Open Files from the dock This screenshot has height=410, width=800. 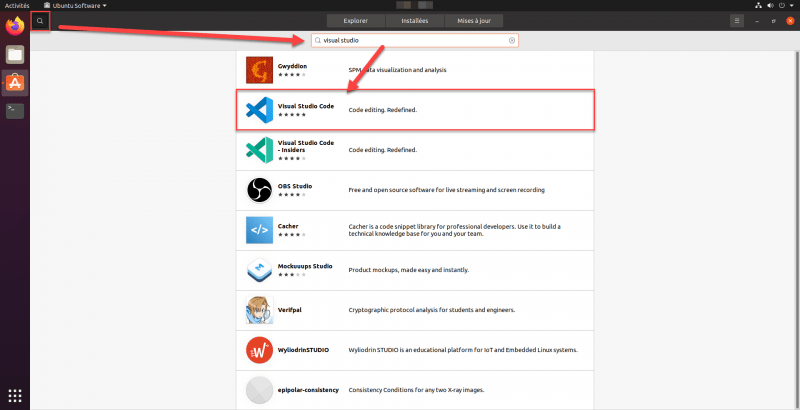[x=15, y=54]
